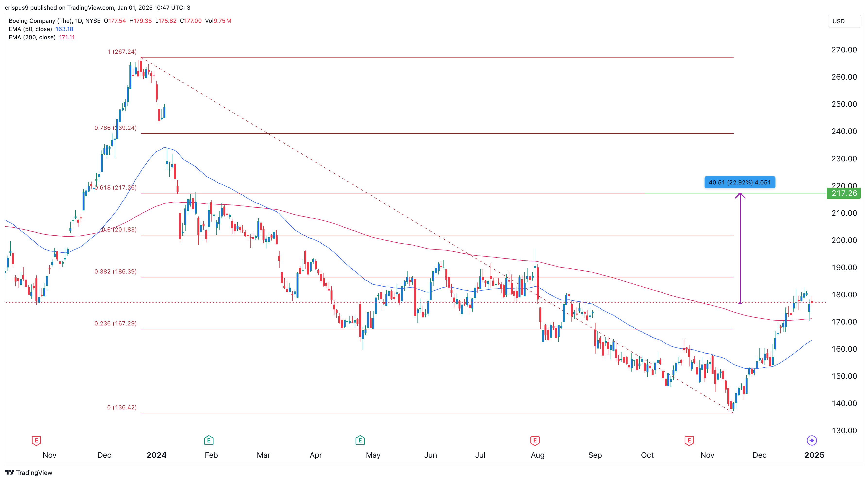
Task: Click the Fibonacci 0.236 (167.29) level label
Action: coord(116,323)
